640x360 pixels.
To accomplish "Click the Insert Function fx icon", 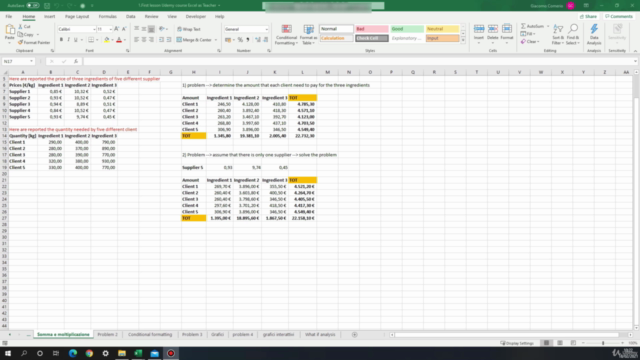I will 76,61.
